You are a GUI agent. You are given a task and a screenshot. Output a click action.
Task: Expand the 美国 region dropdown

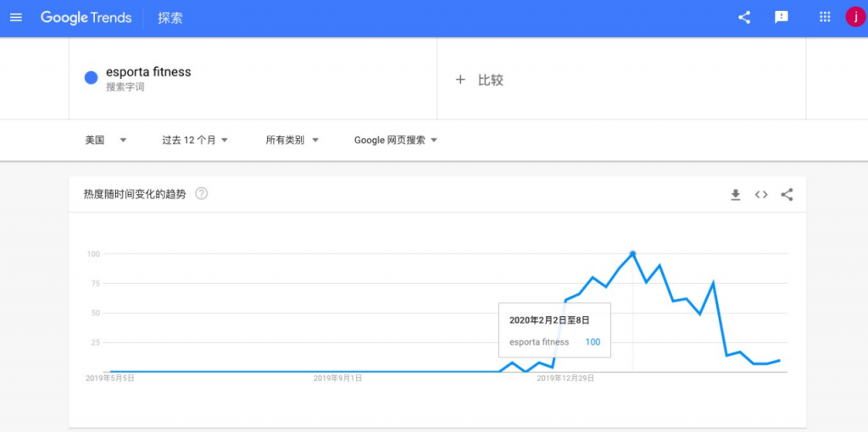tap(106, 141)
